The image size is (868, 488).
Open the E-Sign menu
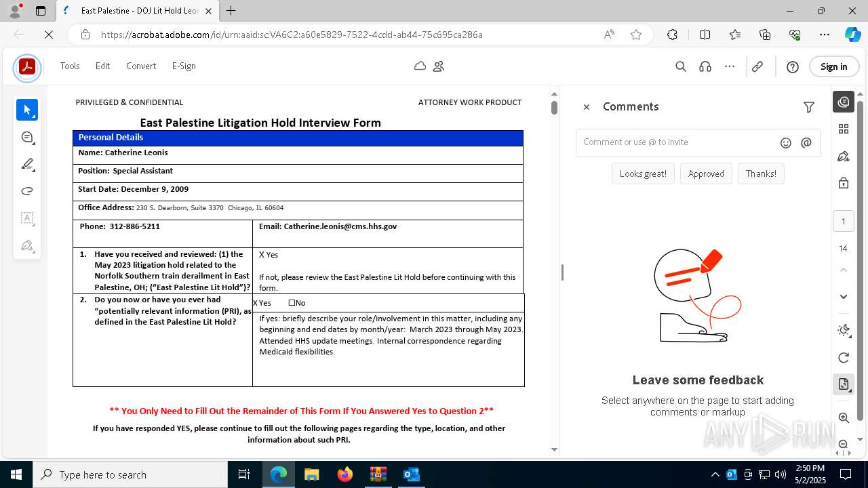[x=184, y=66]
